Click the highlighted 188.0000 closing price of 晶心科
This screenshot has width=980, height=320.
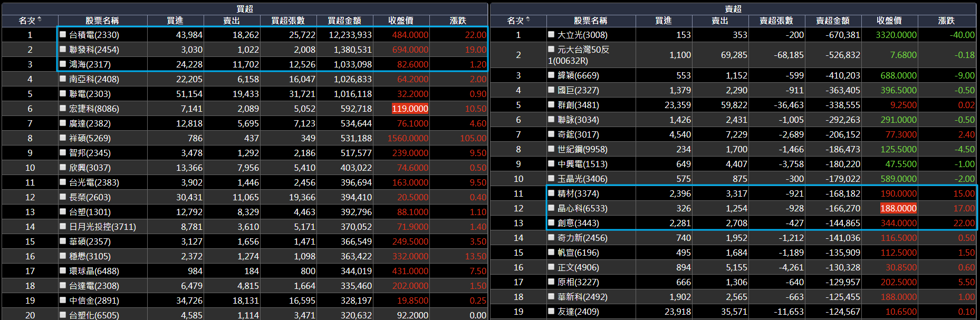[898, 208]
